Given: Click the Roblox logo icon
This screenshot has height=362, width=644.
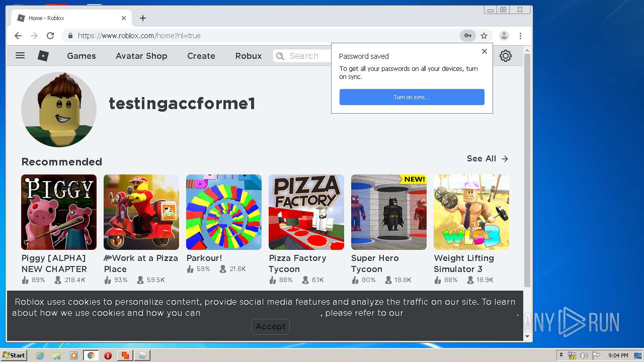Looking at the screenshot, I should pyautogui.click(x=43, y=56).
